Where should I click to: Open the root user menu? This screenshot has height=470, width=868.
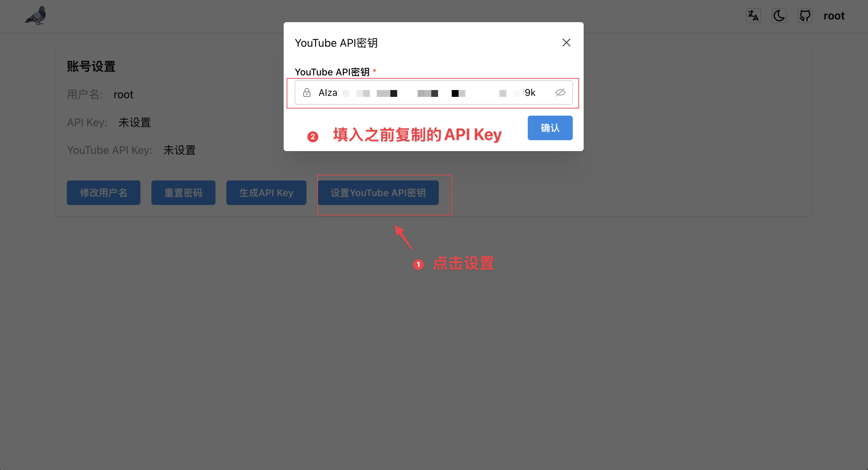[834, 16]
